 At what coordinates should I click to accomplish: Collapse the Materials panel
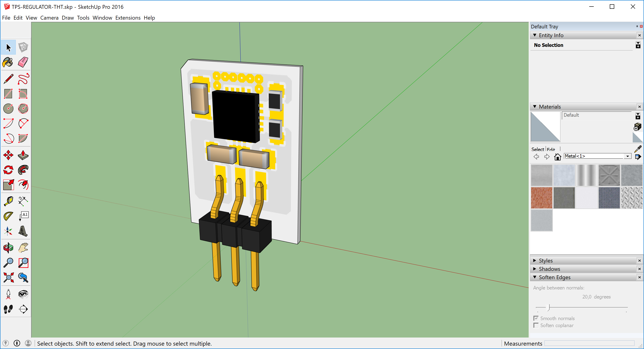point(535,107)
